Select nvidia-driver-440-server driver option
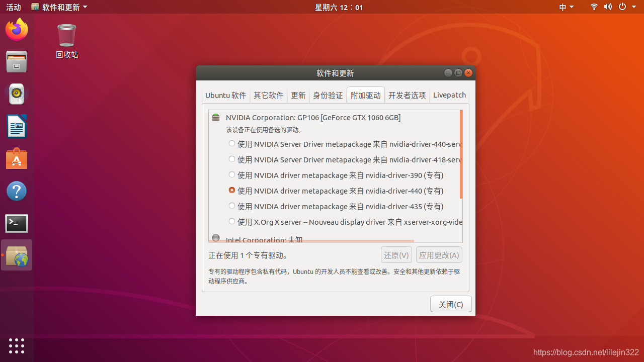 pos(345,144)
